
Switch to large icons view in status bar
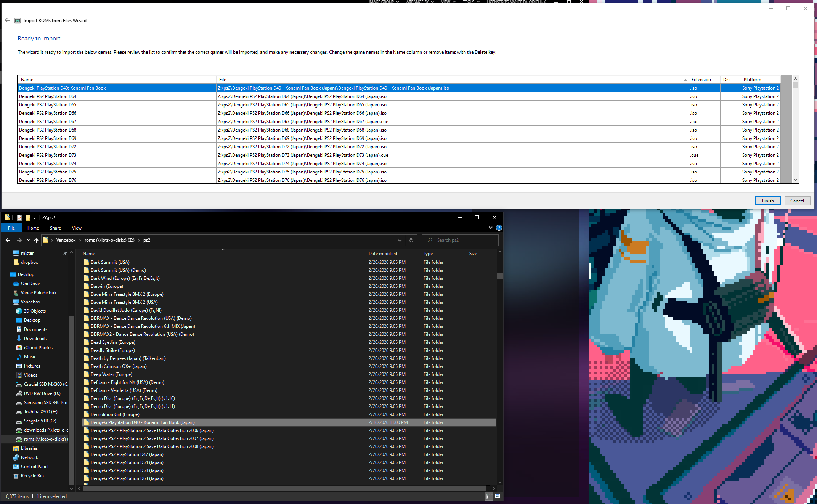pyautogui.click(x=497, y=496)
